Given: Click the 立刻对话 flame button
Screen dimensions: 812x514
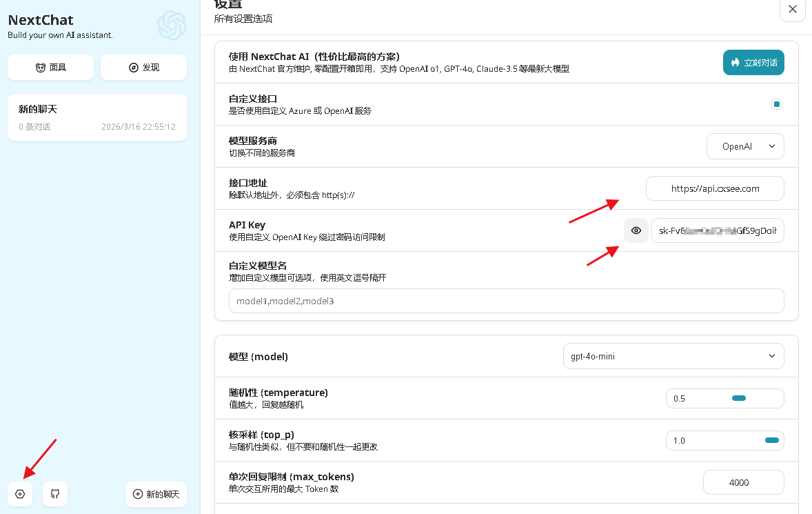Looking at the screenshot, I should coord(753,62).
